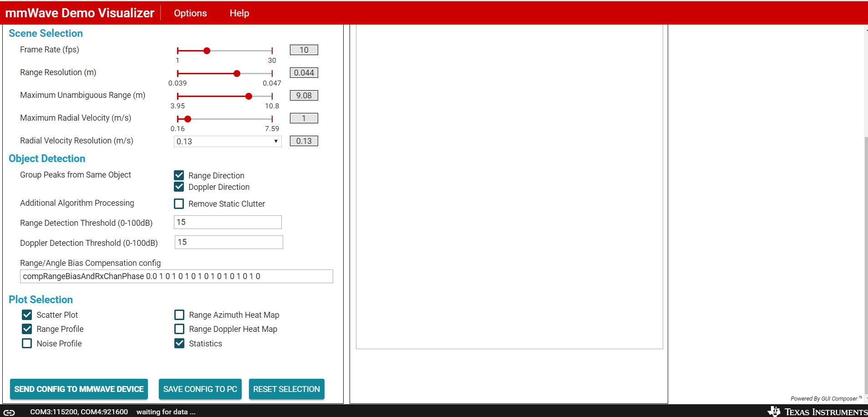Open Radial Velocity Resolution dropdown
This screenshot has width=868, height=417.
pyautogui.click(x=228, y=141)
